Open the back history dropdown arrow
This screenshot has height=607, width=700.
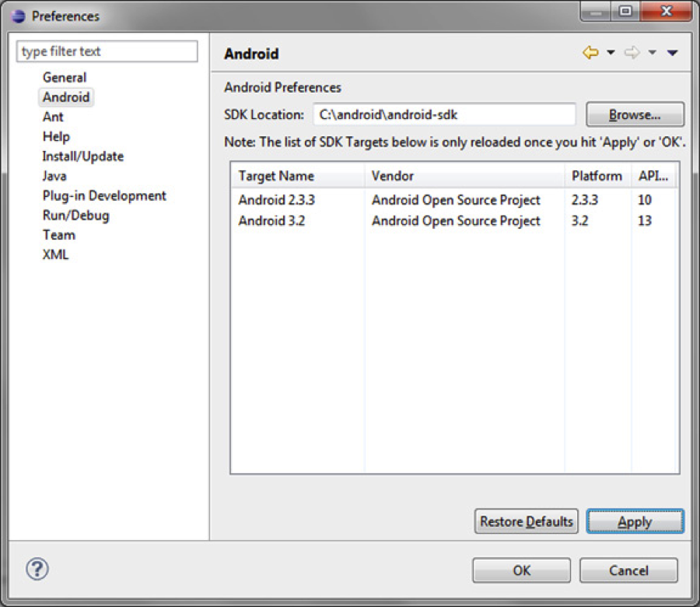[611, 53]
